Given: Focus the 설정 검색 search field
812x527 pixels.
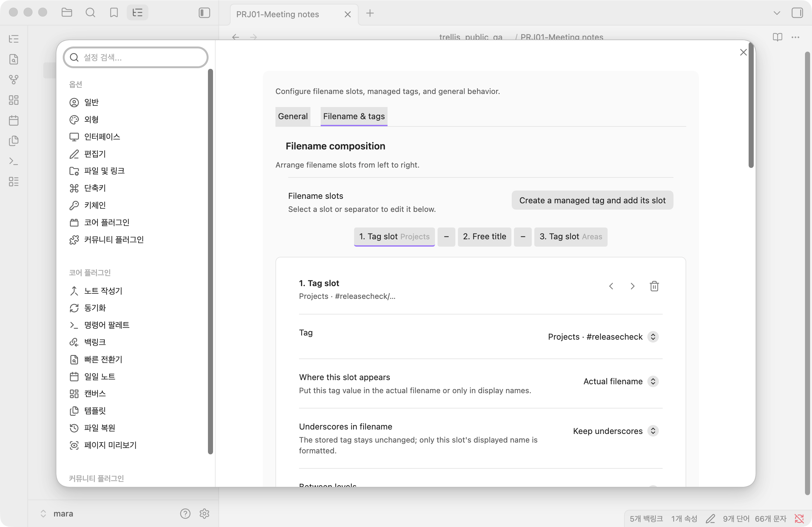Looking at the screenshot, I should (x=136, y=57).
